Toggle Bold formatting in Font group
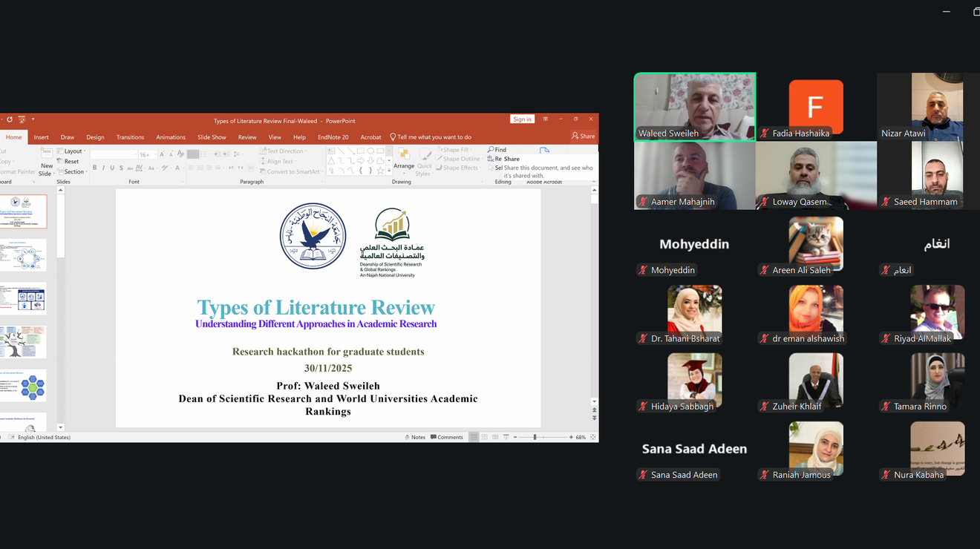 tap(94, 168)
